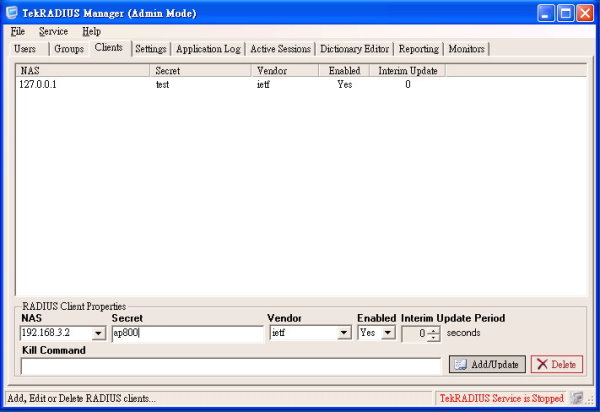
Task: Open the File menu
Action: [18, 31]
